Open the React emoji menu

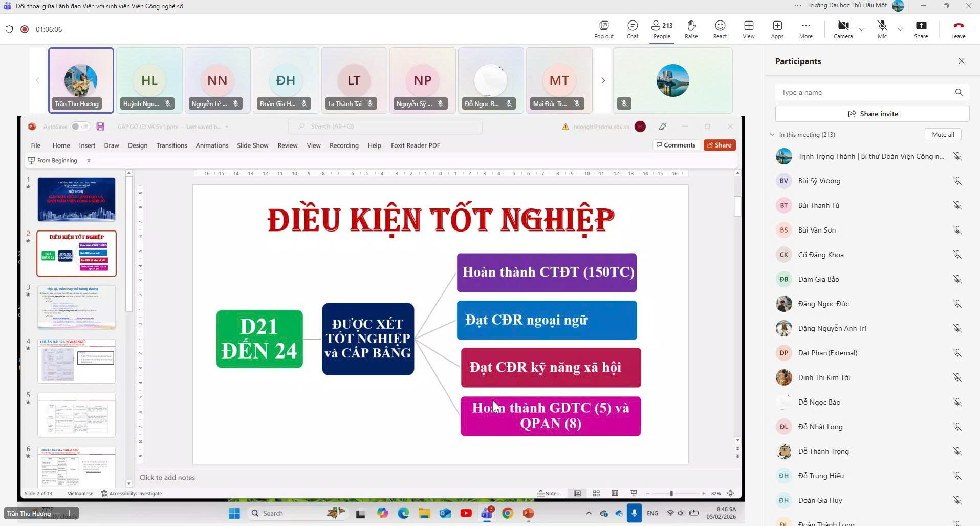tap(720, 29)
